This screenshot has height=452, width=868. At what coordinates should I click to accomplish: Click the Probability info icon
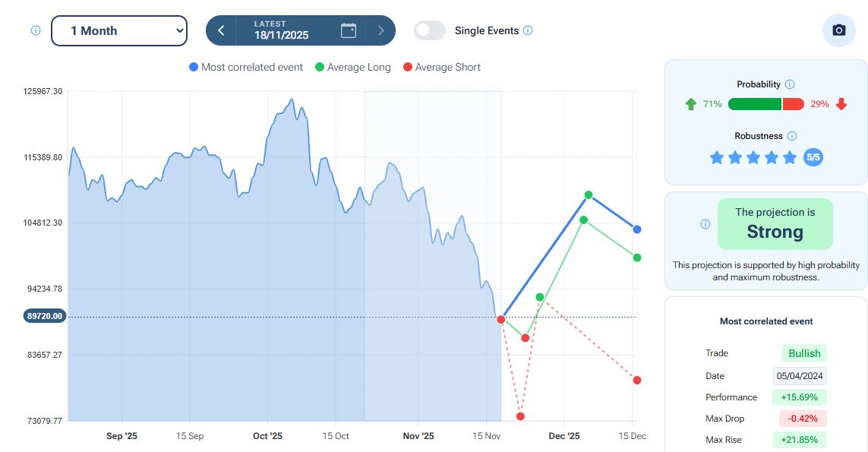pyautogui.click(x=790, y=84)
